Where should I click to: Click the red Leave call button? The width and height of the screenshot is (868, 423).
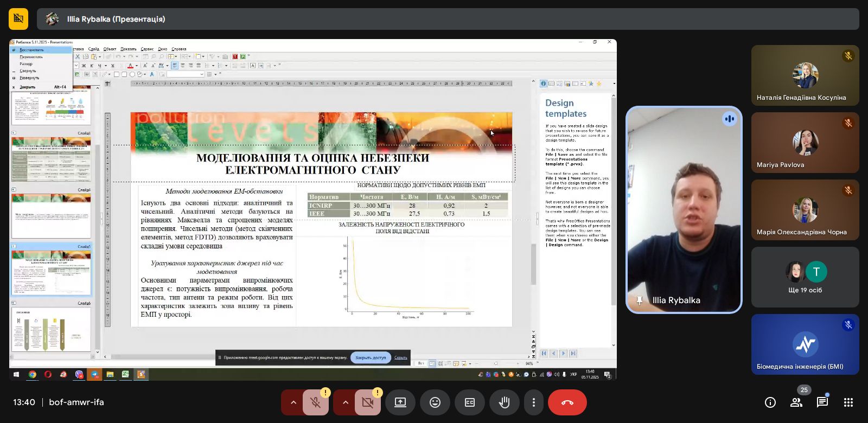click(567, 402)
